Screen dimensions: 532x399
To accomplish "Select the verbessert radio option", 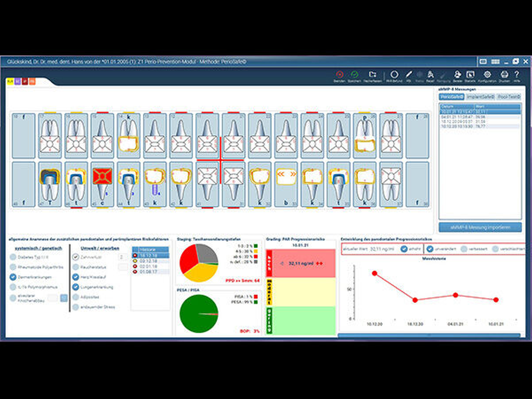I will pos(464,249).
